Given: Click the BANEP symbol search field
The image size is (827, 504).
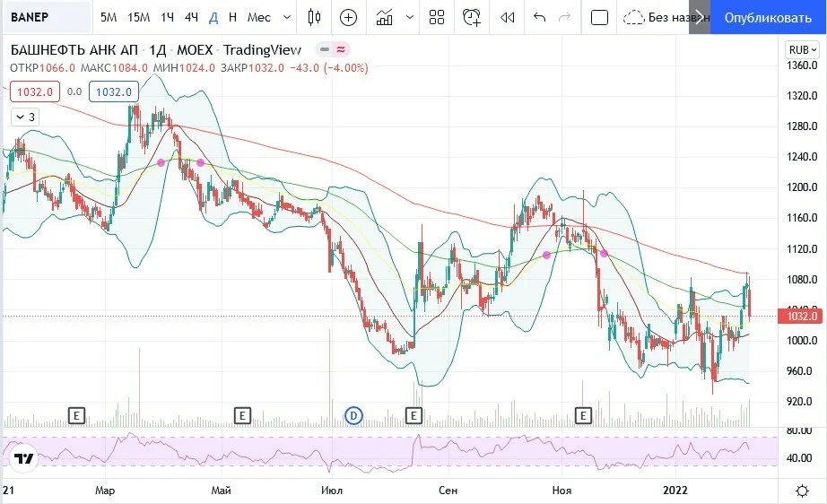Looking at the screenshot, I should click(x=47, y=17).
